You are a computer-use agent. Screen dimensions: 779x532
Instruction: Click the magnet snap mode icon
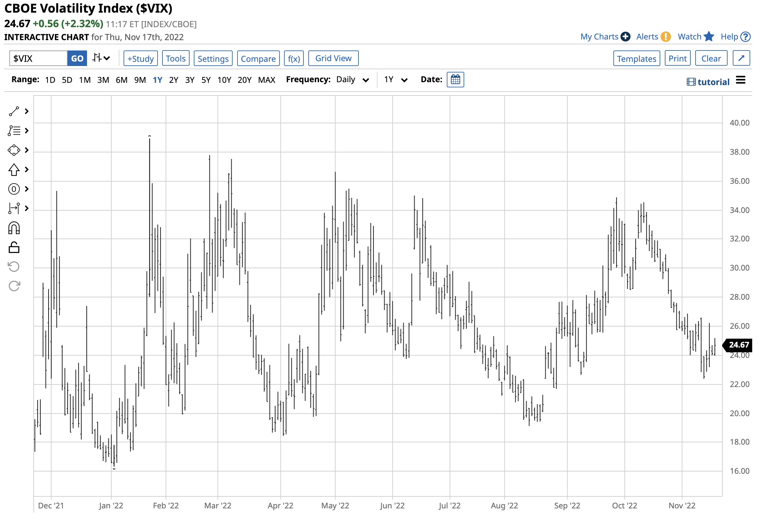(x=14, y=228)
